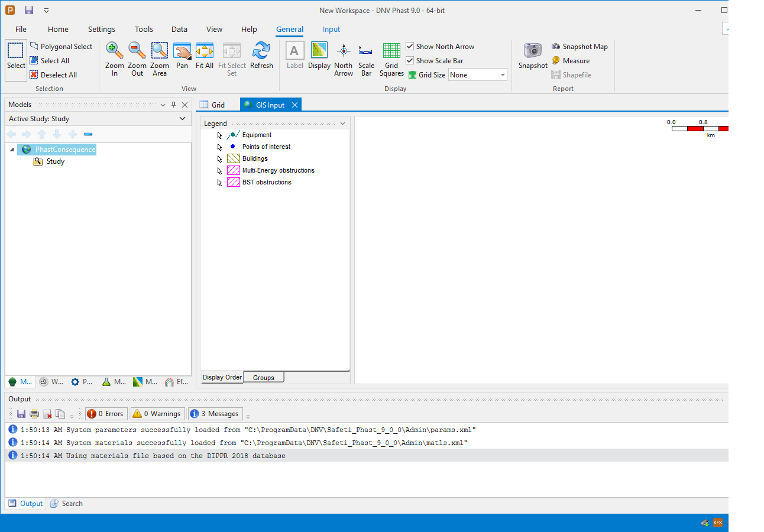Open the Data ribbon tab
This screenshot has height=532, width=764.
pos(180,29)
